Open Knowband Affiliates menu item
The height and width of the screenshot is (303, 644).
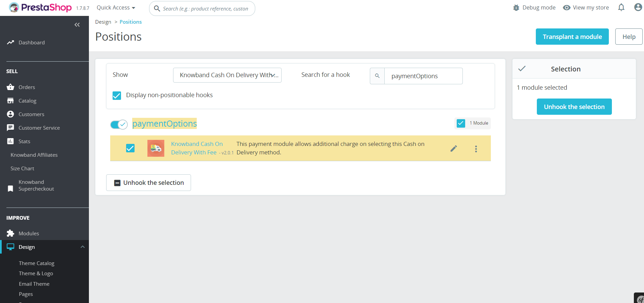pos(34,155)
